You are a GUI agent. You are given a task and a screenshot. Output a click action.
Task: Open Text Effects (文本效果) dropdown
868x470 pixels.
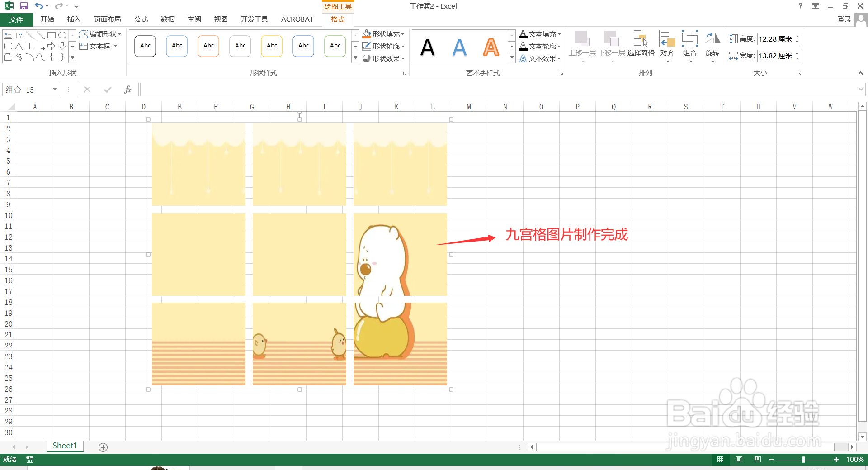pyautogui.click(x=540, y=58)
